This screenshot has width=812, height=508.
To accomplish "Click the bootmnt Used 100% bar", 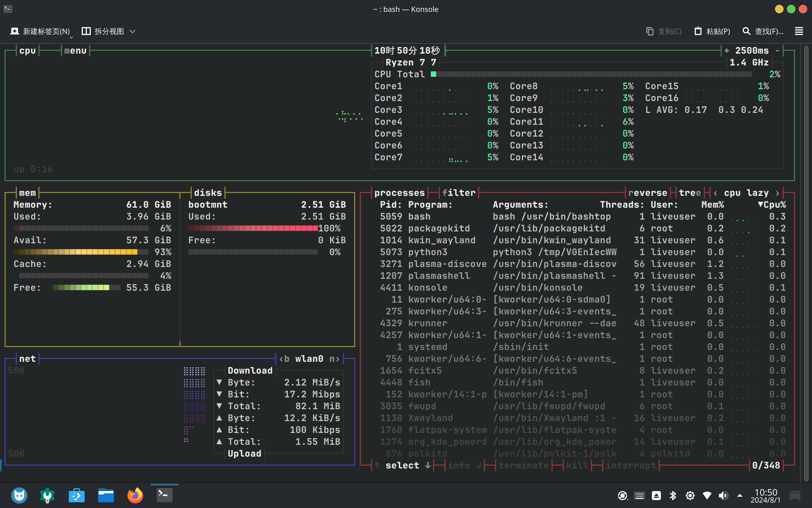I will [253, 229].
